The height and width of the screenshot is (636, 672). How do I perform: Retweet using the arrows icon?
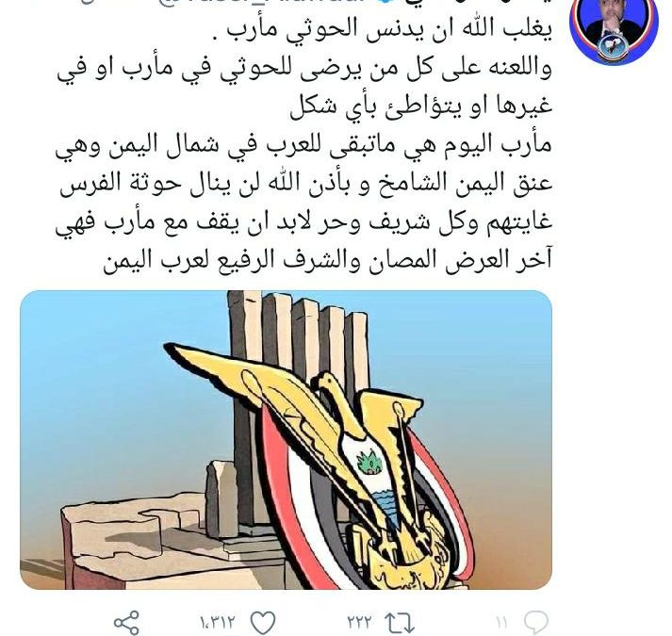(x=399, y=623)
